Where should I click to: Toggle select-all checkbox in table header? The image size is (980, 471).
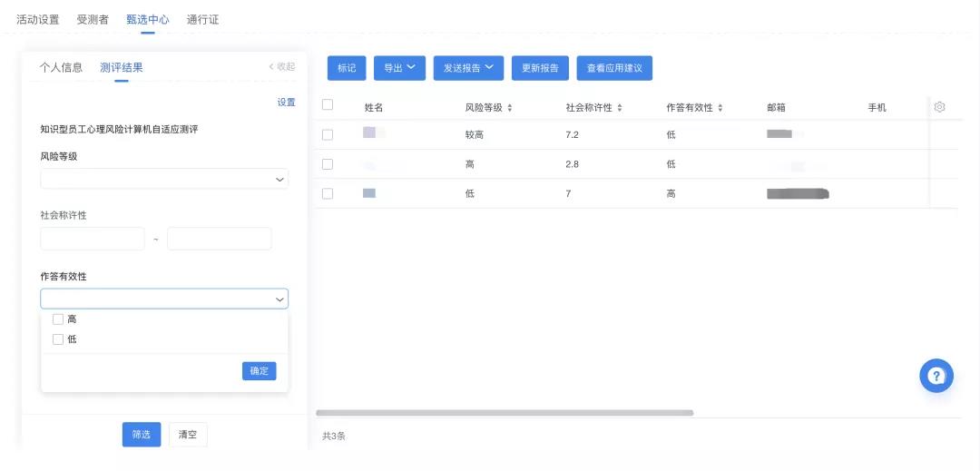(328, 105)
